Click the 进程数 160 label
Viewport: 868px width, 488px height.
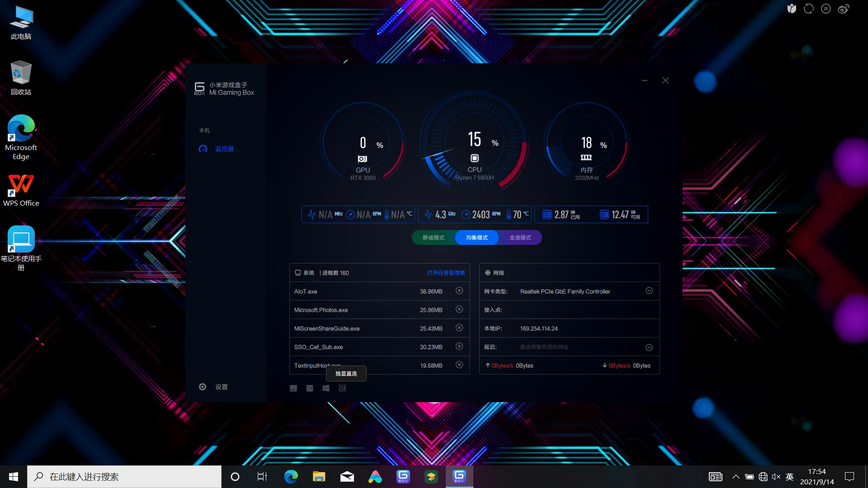pos(335,273)
